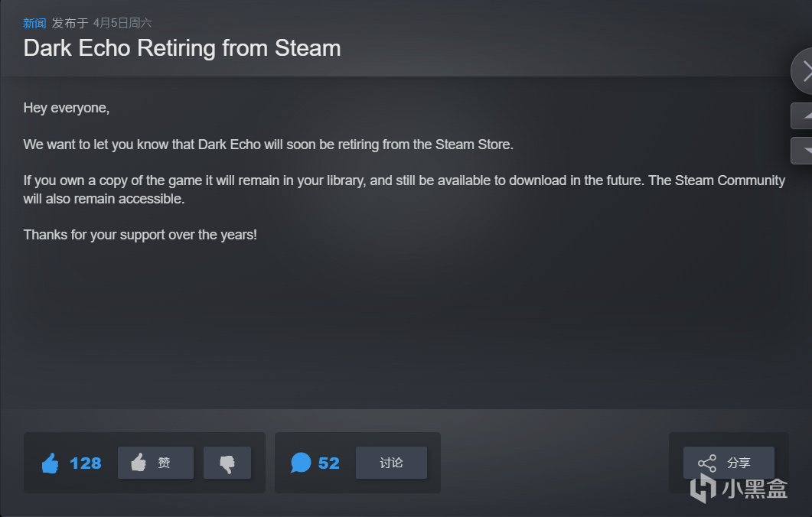Close the announcement with the X button
Viewport: 812px width, 517px height.
click(x=802, y=71)
